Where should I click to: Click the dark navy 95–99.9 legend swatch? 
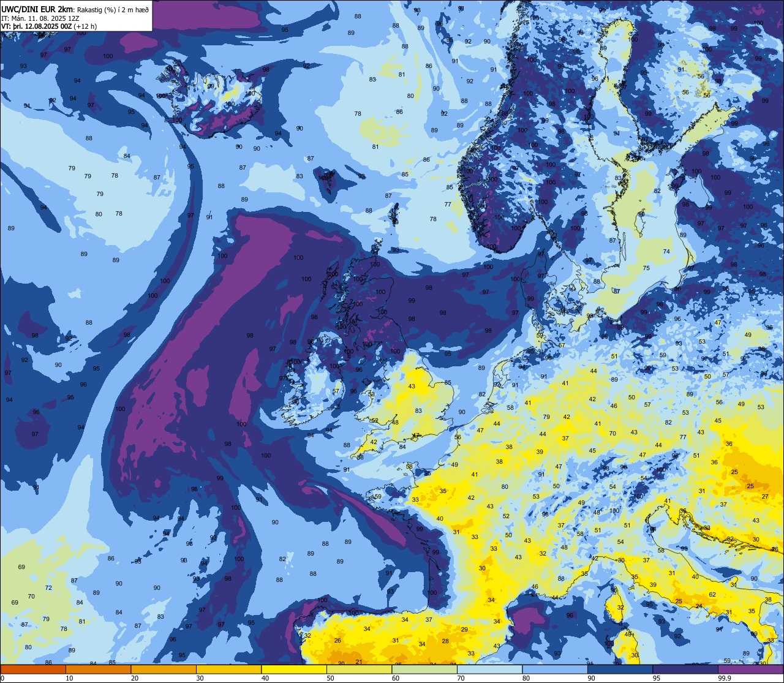[685, 670]
